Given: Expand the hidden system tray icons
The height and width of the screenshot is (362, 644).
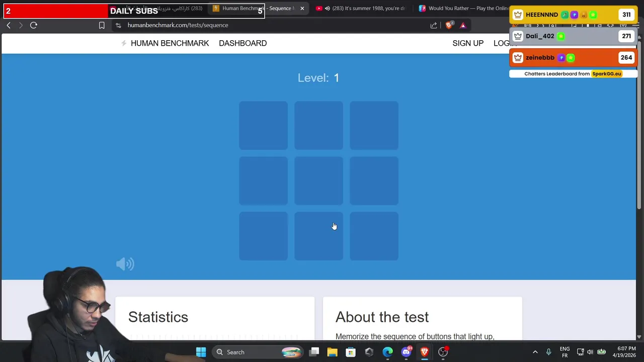Looking at the screenshot, I should coord(535,352).
